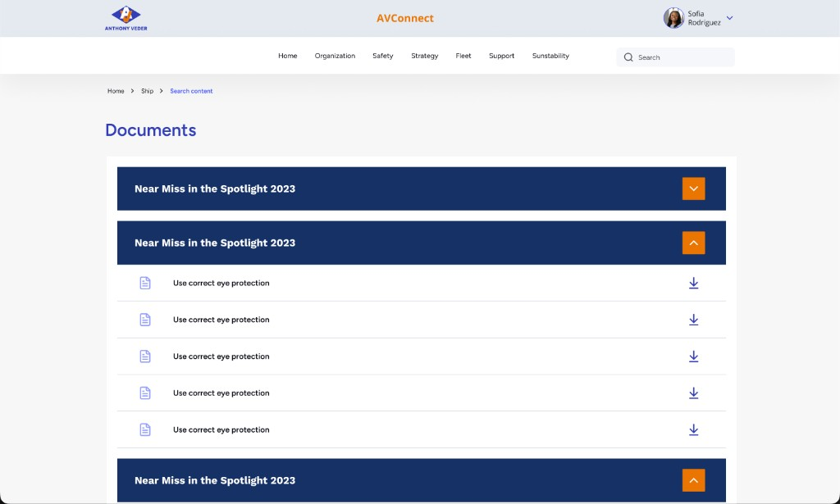The image size is (840, 504).
Task: Open second 'Use correct eye protection' title
Action: click(221, 320)
